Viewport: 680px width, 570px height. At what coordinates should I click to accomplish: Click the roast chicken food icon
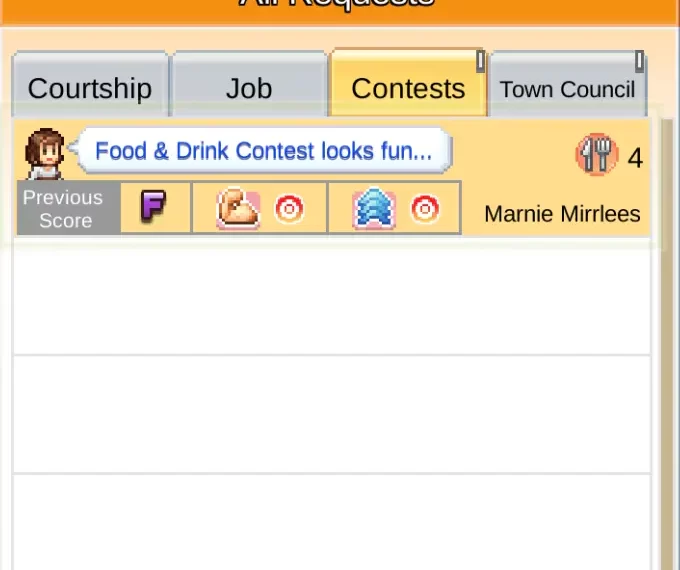pos(238,209)
